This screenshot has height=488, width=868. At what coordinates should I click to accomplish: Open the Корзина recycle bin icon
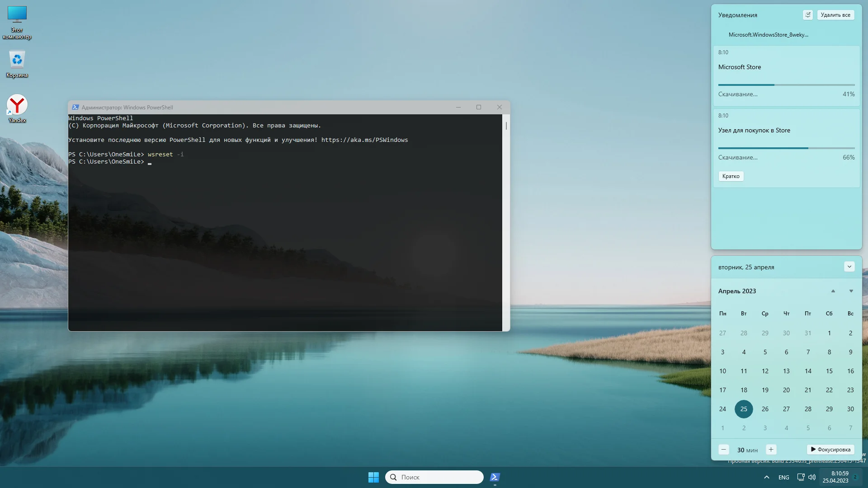pyautogui.click(x=17, y=62)
